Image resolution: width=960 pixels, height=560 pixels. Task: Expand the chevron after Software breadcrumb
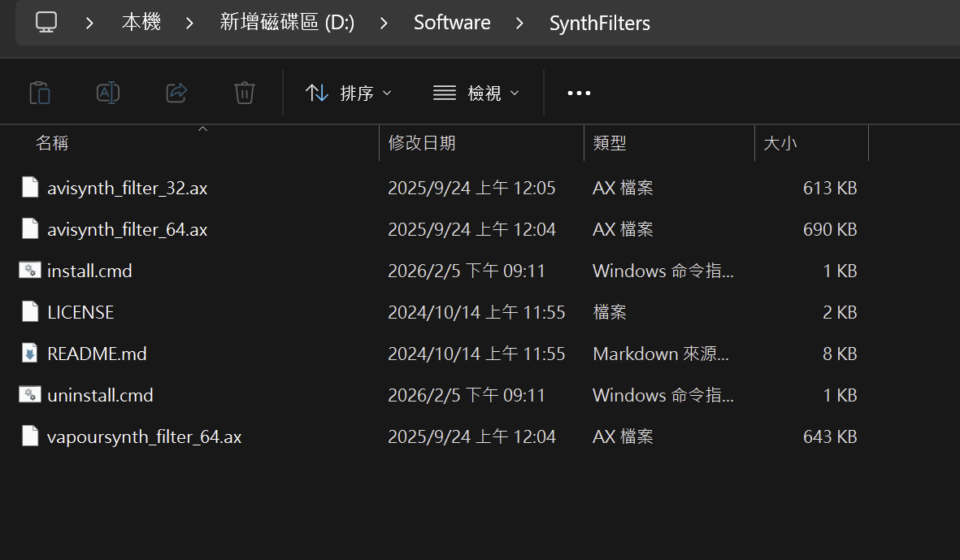(519, 24)
